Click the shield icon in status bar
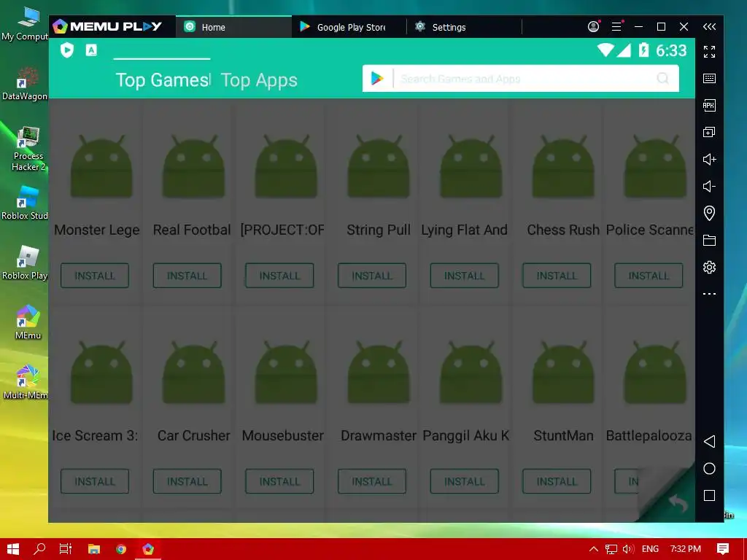Viewport: 747px width, 560px height. [x=67, y=50]
